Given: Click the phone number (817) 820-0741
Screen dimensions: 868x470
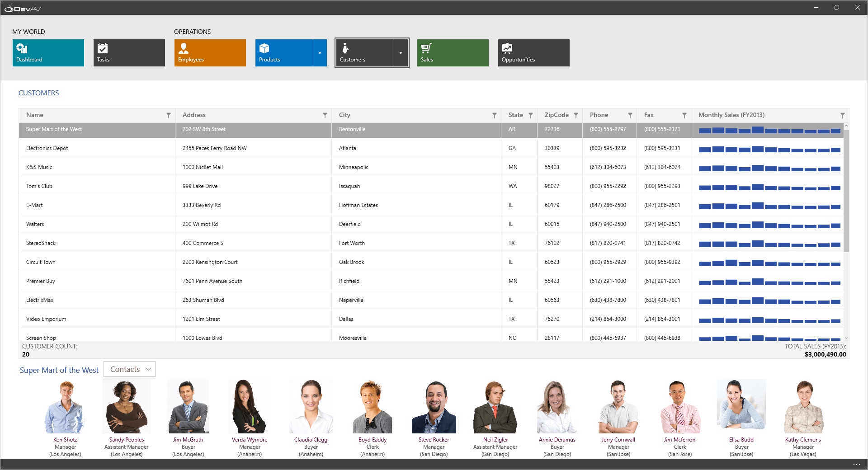Looking at the screenshot, I should (x=608, y=243).
